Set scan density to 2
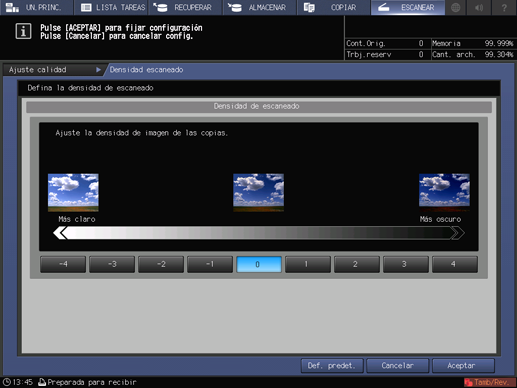This screenshot has width=517, height=388. click(x=357, y=264)
